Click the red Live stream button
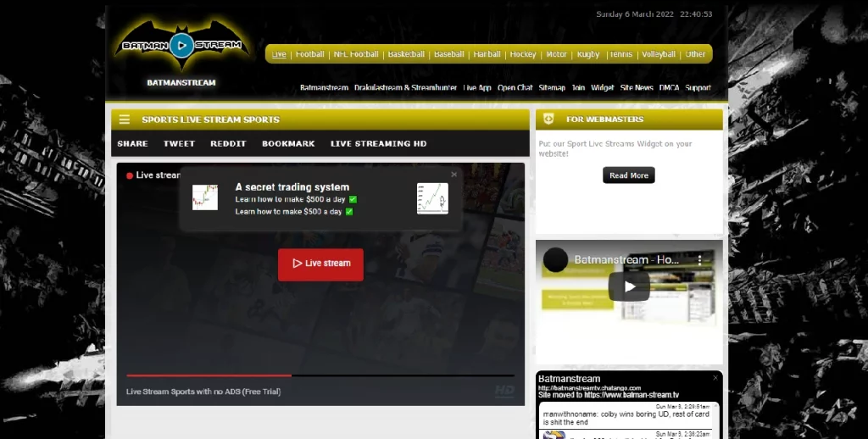This screenshot has width=868, height=439. [320, 264]
